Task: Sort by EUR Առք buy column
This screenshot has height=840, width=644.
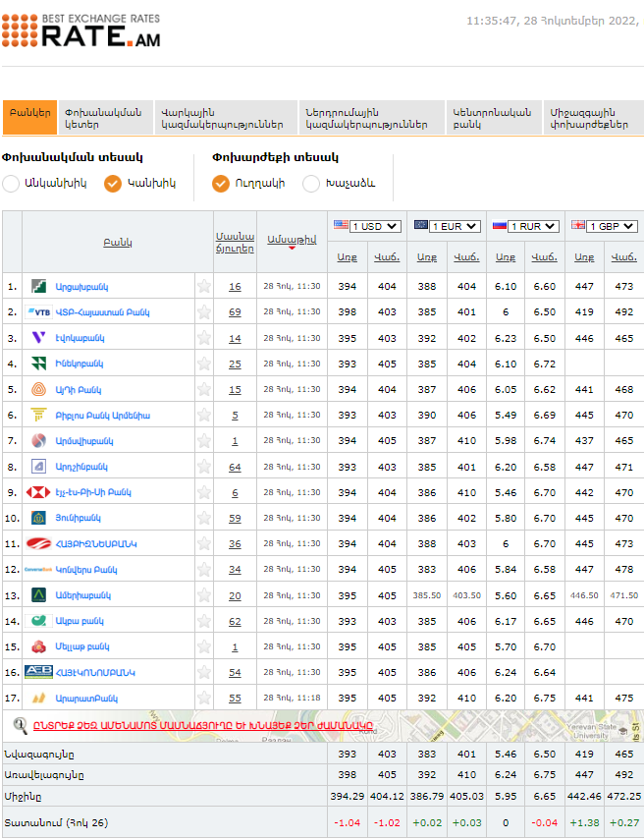Action: click(x=427, y=257)
